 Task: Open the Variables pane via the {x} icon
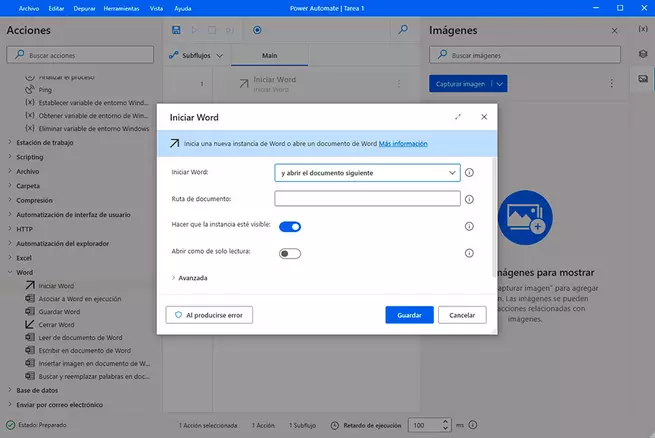pos(643,29)
